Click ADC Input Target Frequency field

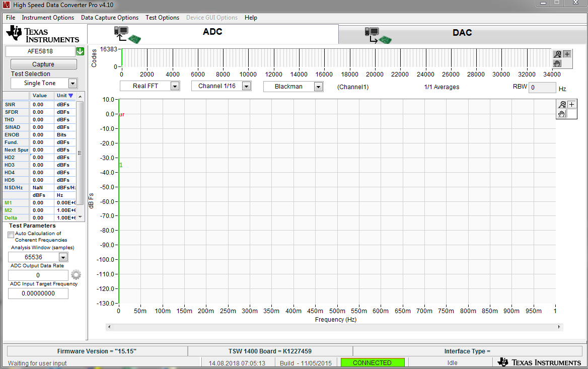pyautogui.click(x=38, y=293)
